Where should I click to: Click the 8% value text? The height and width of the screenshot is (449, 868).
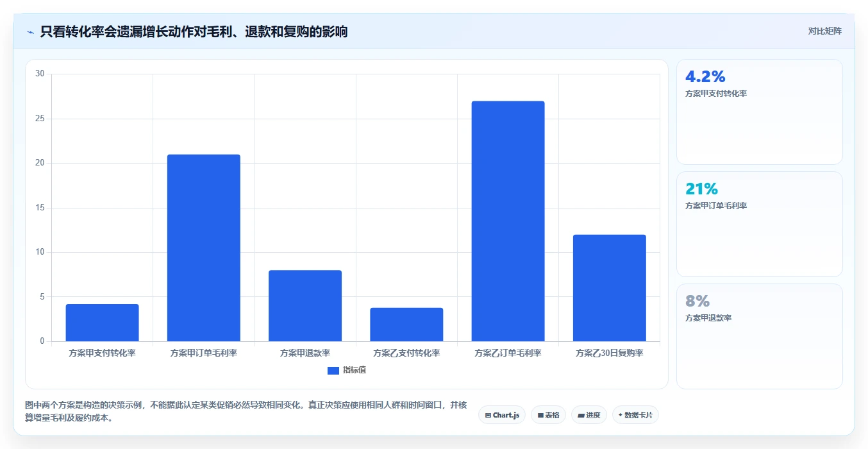point(697,301)
